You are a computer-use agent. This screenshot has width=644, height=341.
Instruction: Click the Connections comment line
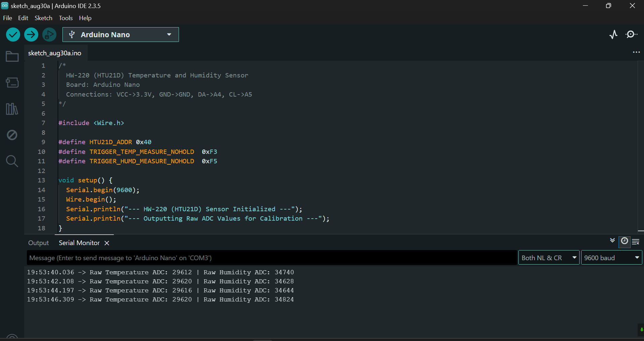(x=159, y=95)
